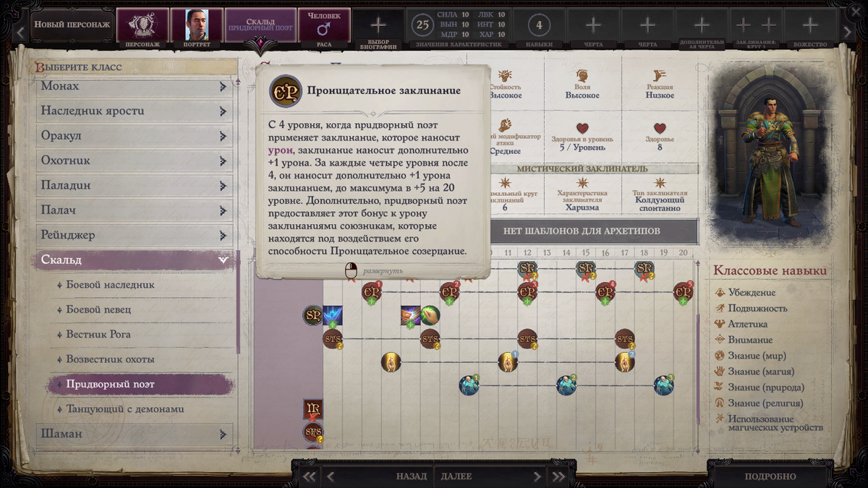Click the blue caster icon with badge 3
The width and height of the screenshot is (868, 488).
pos(664,385)
